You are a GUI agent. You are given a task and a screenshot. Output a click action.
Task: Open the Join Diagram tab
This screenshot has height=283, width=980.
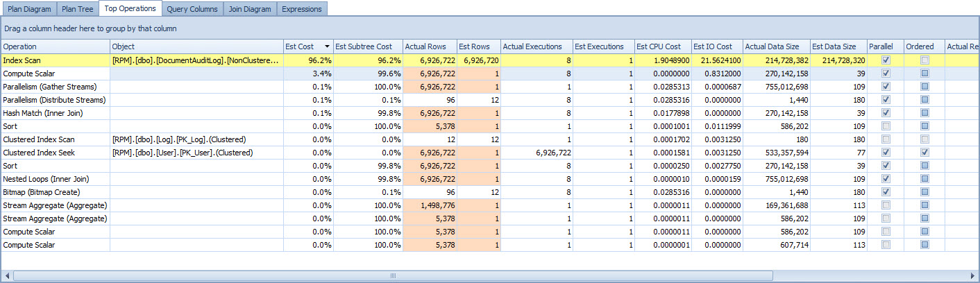click(x=250, y=9)
